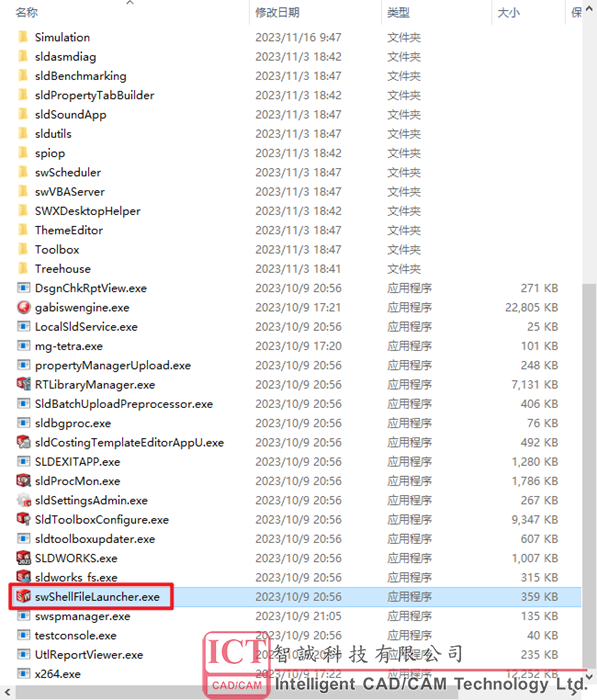The width and height of the screenshot is (597, 700).
Task: Click the sldSettingsAdmin.exe gear icon
Action: 23,500
